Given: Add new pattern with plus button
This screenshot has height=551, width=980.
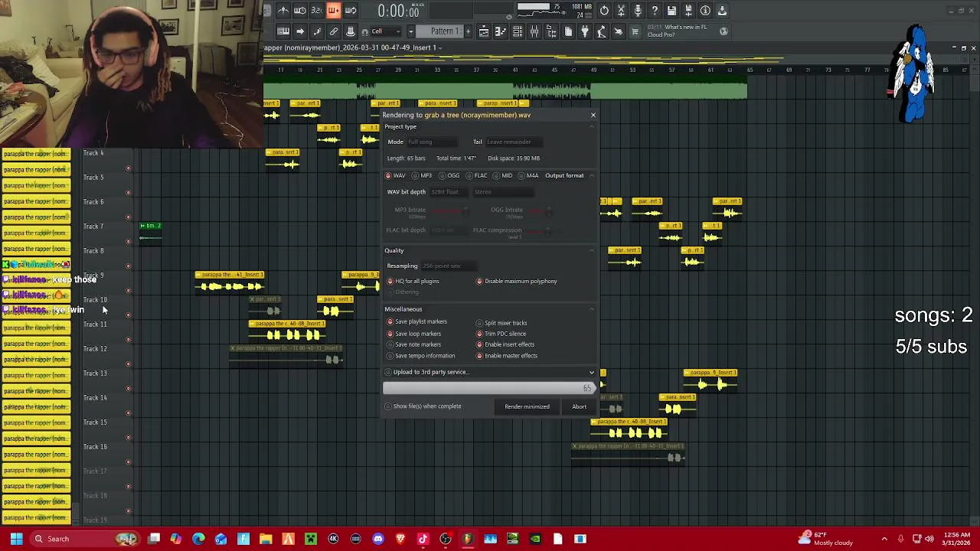Looking at the screenshot, I should pos(469,31).
